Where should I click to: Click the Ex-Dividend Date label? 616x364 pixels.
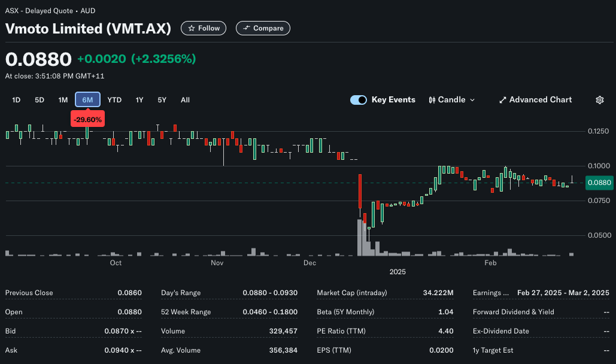click(501, 332)
